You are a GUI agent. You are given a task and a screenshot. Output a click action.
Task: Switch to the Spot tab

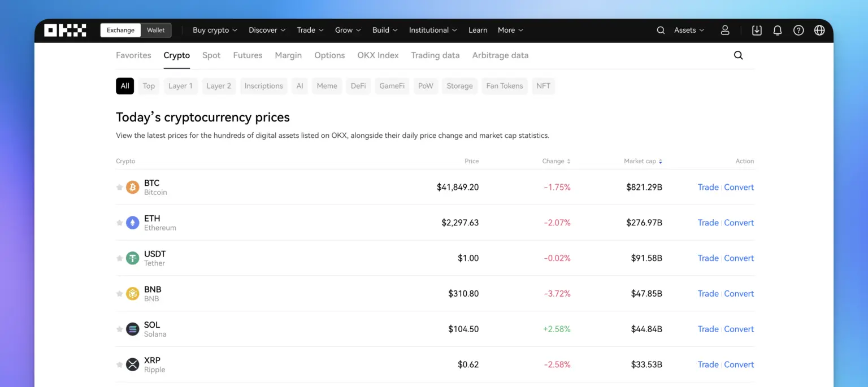[x=211, y=55]
